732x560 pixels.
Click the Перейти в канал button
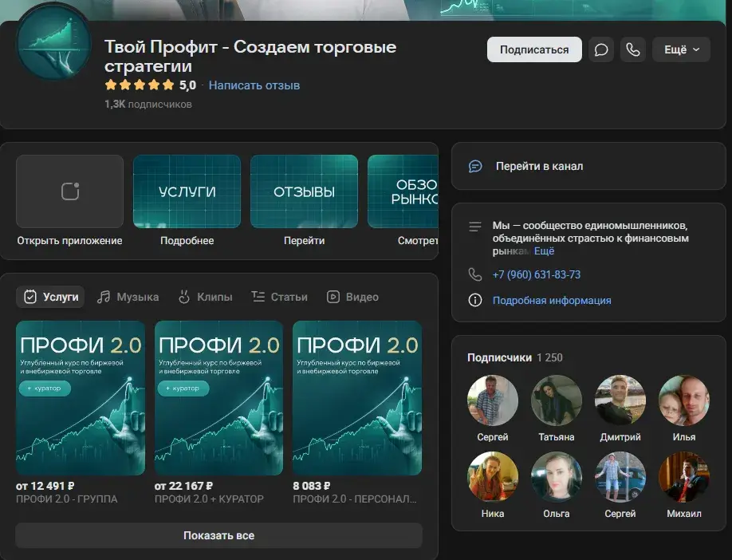coord(588,166)
